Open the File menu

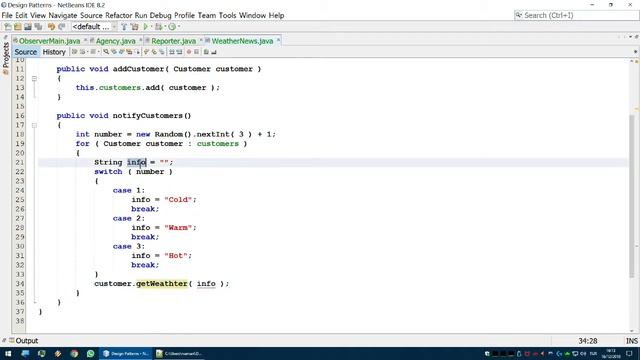[7, 16]
